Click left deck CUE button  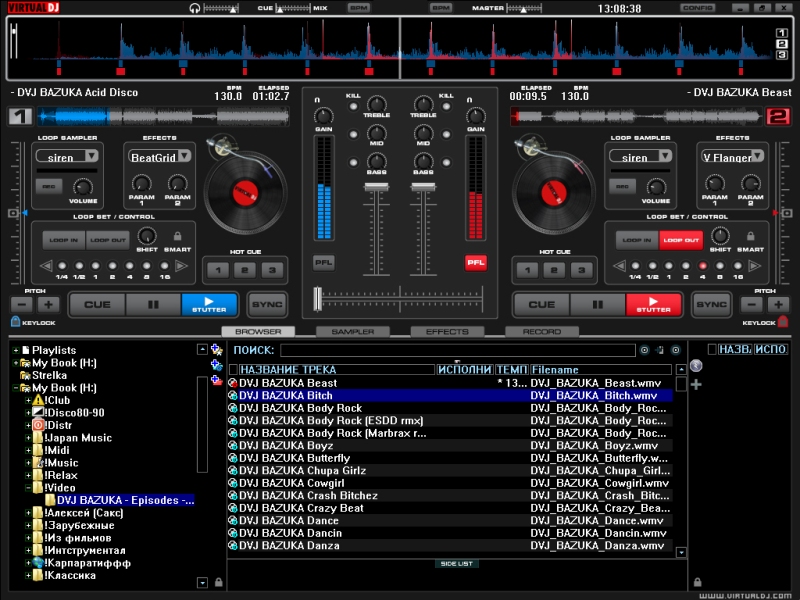click(x=97, y=305)
